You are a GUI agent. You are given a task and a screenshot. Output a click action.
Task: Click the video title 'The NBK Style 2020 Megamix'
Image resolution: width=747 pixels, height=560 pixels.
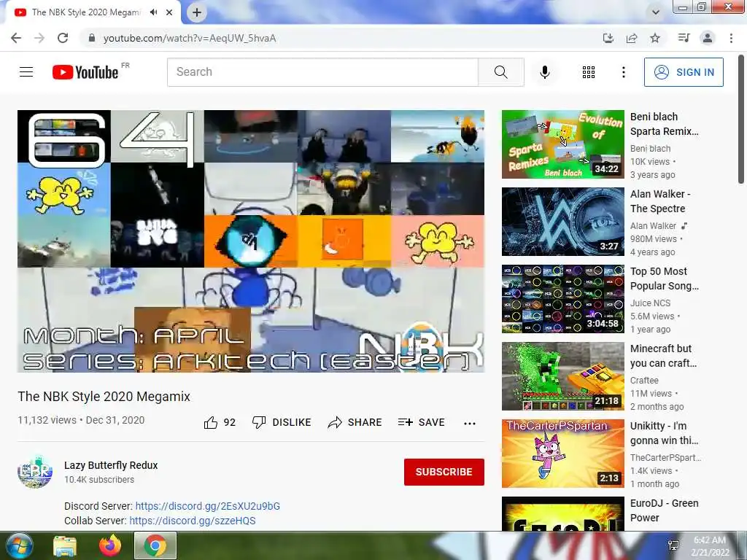(x=104, y=396)
